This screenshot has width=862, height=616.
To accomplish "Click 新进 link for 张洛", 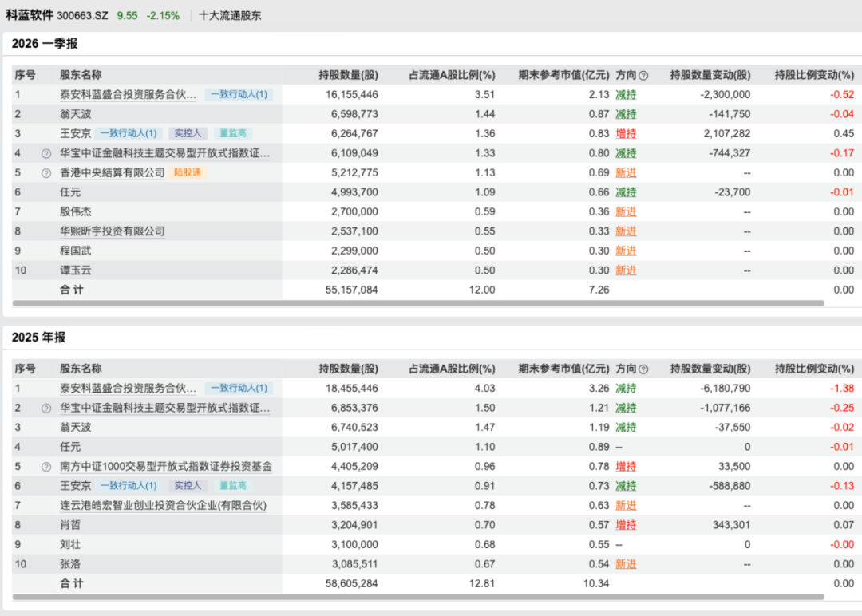I will point(626,564).
